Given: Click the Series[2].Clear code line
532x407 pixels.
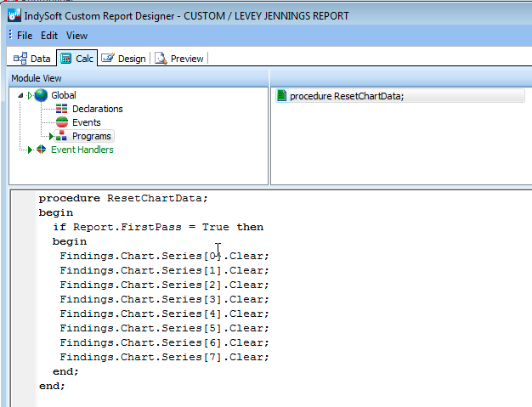Looking at the screenshot, I should click(164, 285).
